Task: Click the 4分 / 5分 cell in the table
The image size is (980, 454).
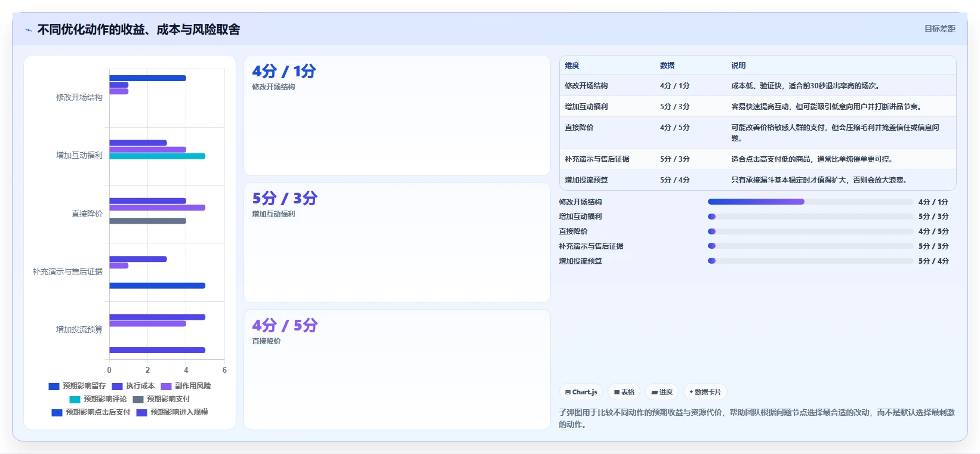Action: tap(674, 128)
